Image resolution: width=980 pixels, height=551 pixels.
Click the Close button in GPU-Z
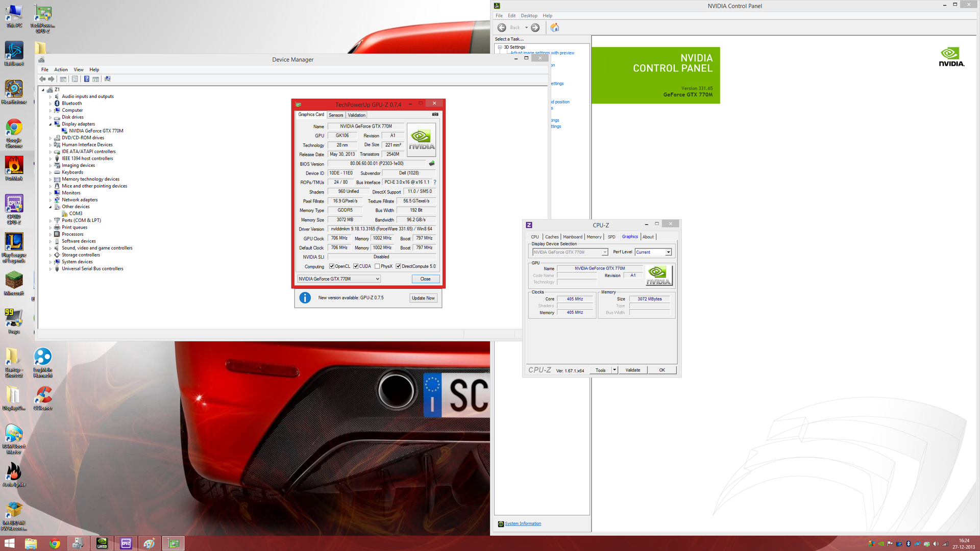[425, 279]
